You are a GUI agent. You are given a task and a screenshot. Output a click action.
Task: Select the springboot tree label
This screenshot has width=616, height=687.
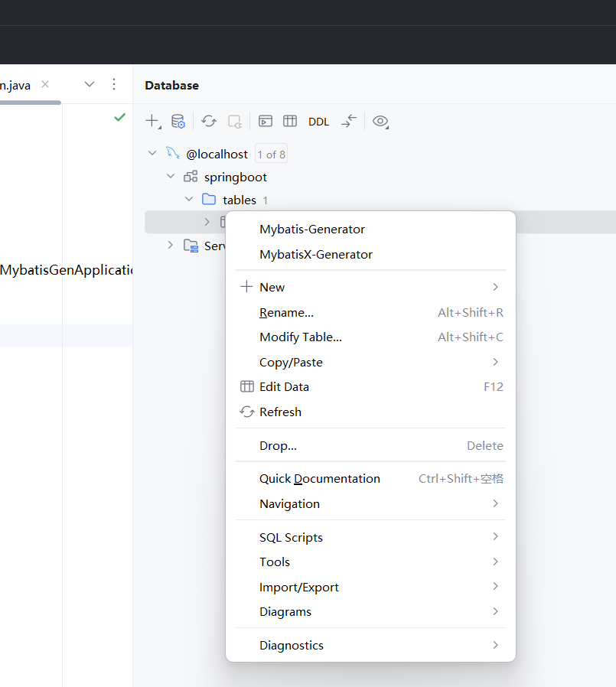click(235, 177)
